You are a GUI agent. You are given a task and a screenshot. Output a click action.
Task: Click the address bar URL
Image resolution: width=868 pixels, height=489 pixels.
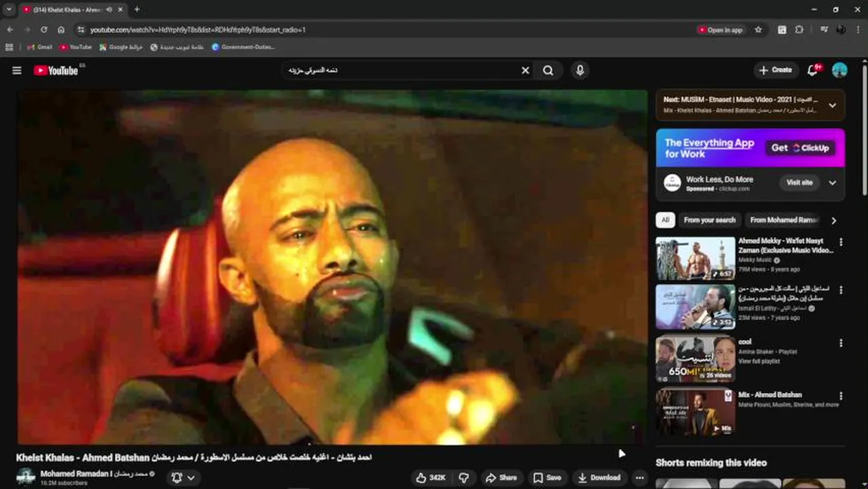(198, 30)
